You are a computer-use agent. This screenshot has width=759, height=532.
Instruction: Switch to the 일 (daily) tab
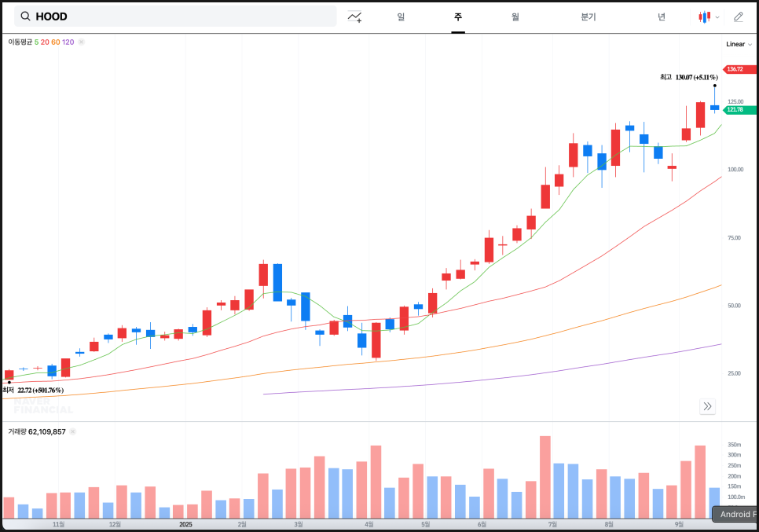click(401, 17)
